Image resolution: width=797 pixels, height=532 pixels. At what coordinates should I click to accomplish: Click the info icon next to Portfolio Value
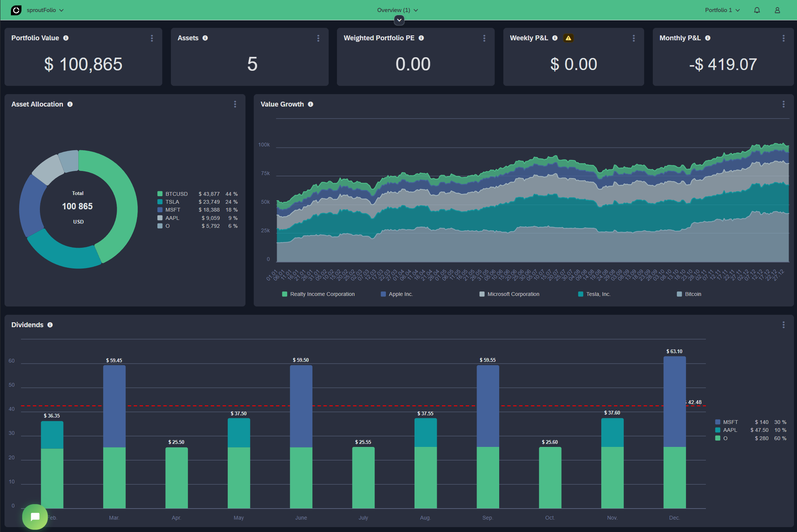coord(66,38)
